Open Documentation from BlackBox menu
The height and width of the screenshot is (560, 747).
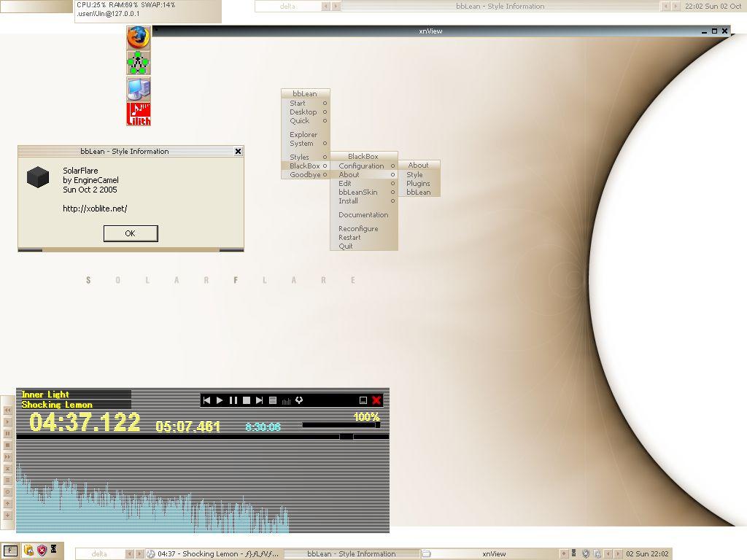click(x=364, y=215)
